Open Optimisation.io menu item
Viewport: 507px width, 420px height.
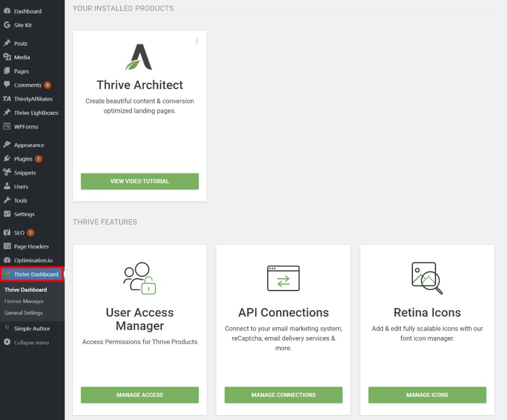point(33,261)
